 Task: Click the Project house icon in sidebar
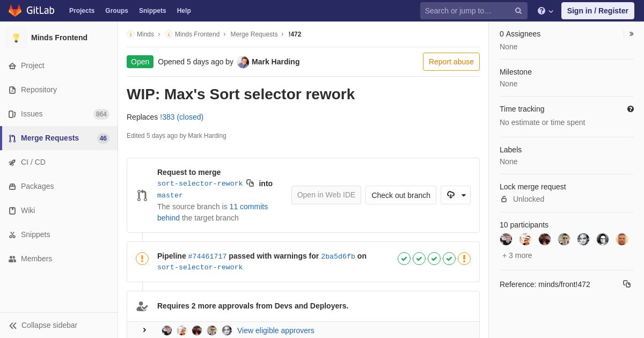(x=12, y=66)
